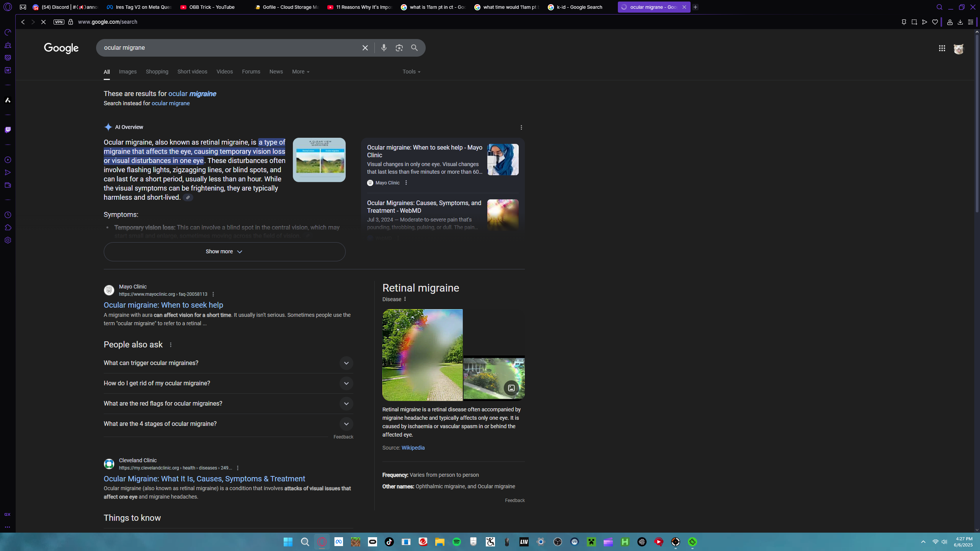Open TikTok app in taskbar

[389, 542]
